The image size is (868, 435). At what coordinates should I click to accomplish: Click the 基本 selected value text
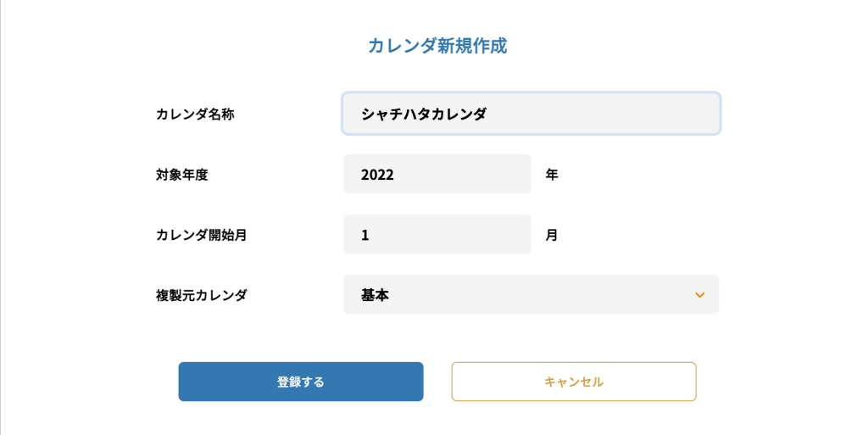(x=375, y=295)
